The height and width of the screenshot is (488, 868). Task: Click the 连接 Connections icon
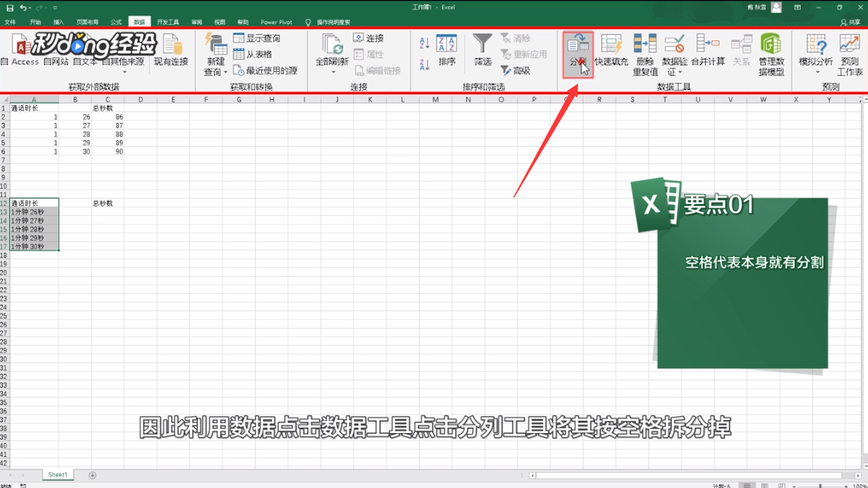369,38
